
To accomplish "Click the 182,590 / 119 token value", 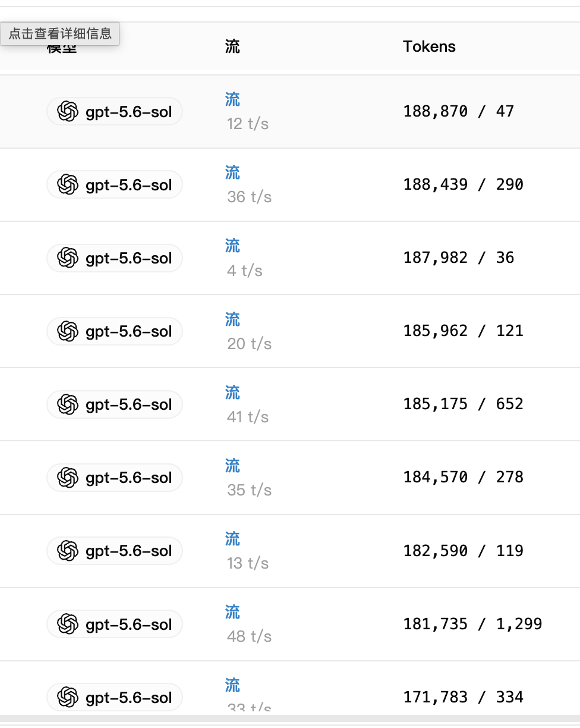I will tap(463, 551).
